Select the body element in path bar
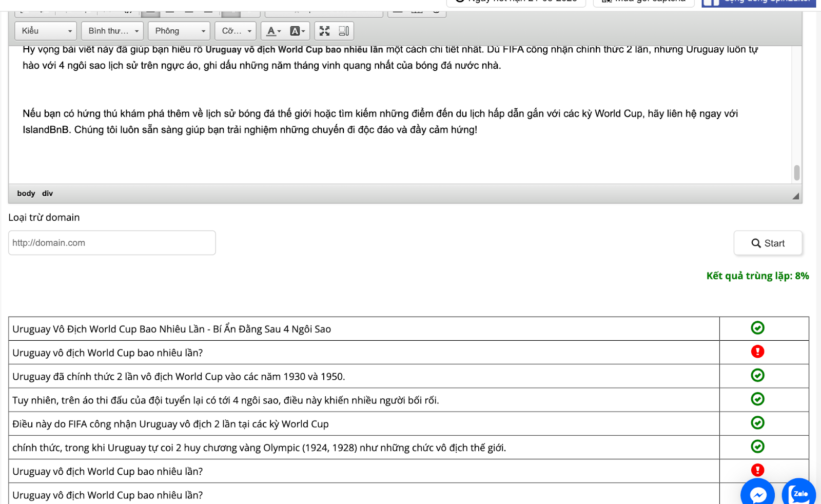Screen dimensions: 821x504 point(26,193)
